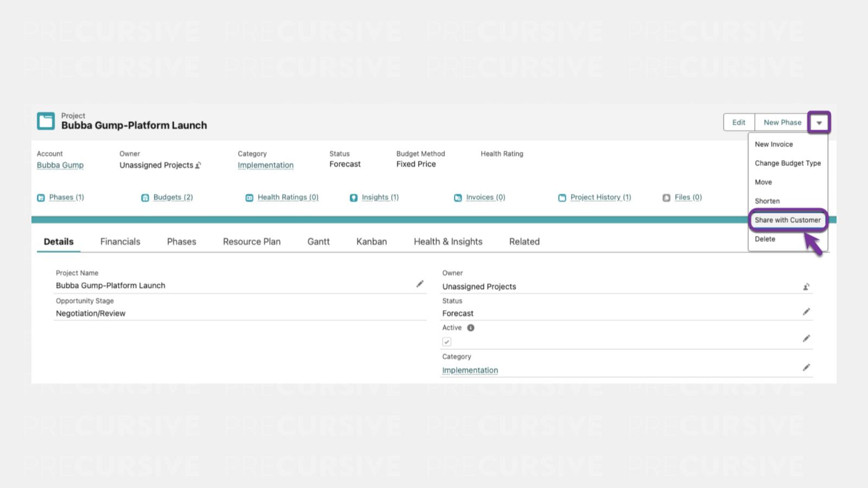868x488 pixels.
Task: Click the Budgets related list icon
Action: [145, 198]
